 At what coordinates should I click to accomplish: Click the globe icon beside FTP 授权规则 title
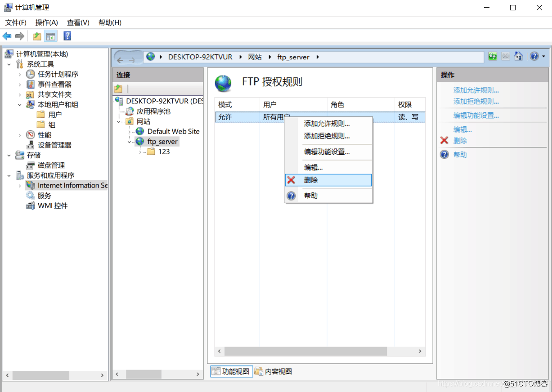[223, 83]
